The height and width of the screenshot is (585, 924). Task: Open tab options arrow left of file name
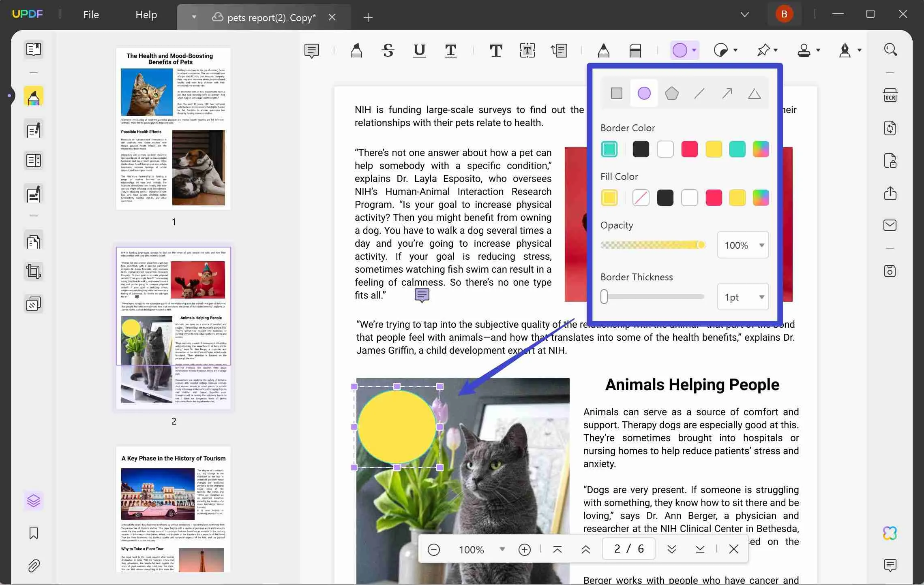pyautogui.click(x=194, y=17)
